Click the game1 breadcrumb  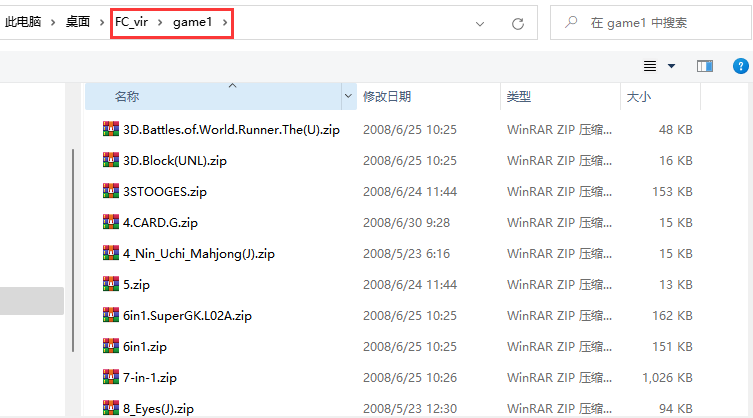click(193, 22)
